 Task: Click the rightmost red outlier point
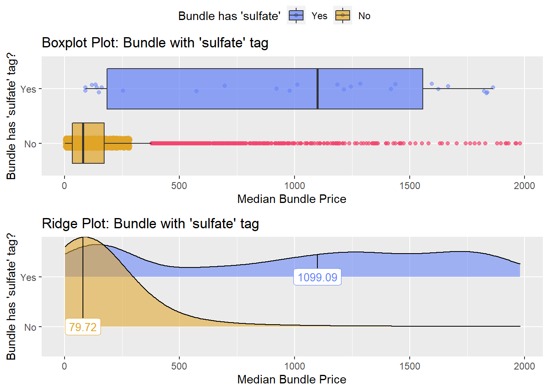click(x=520, y=143)
